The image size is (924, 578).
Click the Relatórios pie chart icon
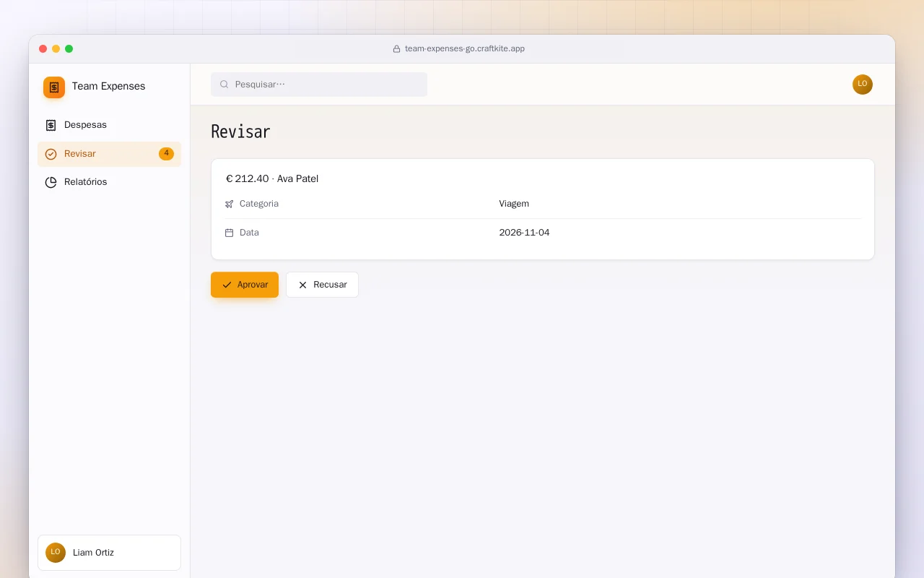tap(51, 182)
